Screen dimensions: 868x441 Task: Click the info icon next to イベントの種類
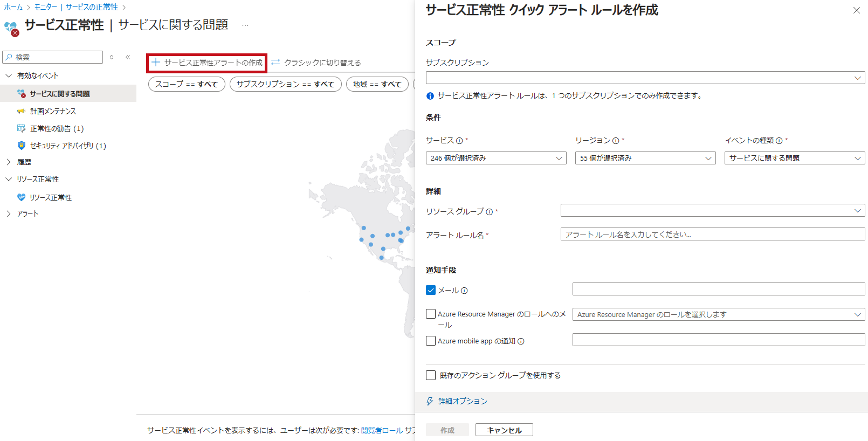(779, 141)
